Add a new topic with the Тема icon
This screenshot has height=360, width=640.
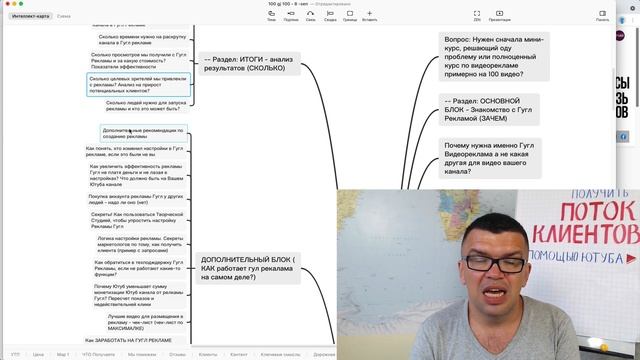pos(271,16)
